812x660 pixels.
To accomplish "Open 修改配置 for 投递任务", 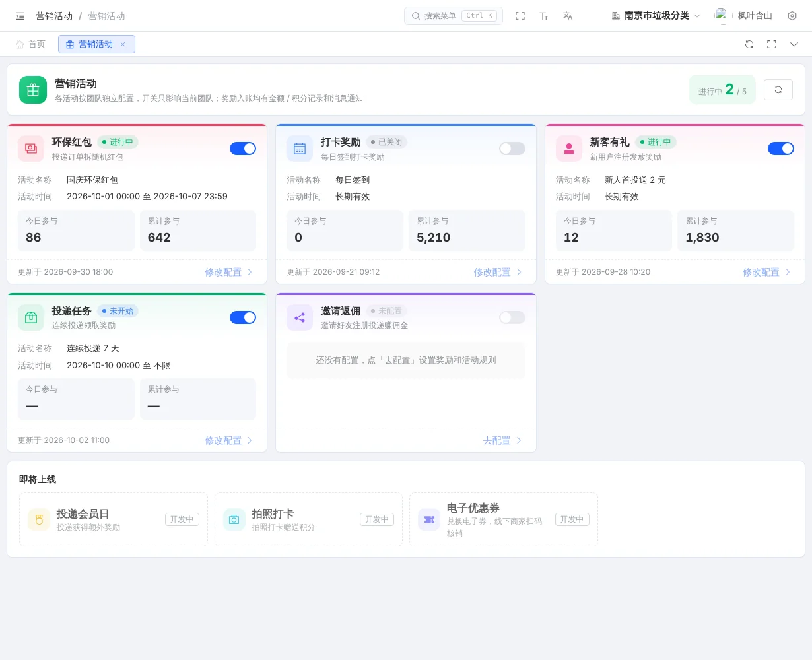I will 228,440.
